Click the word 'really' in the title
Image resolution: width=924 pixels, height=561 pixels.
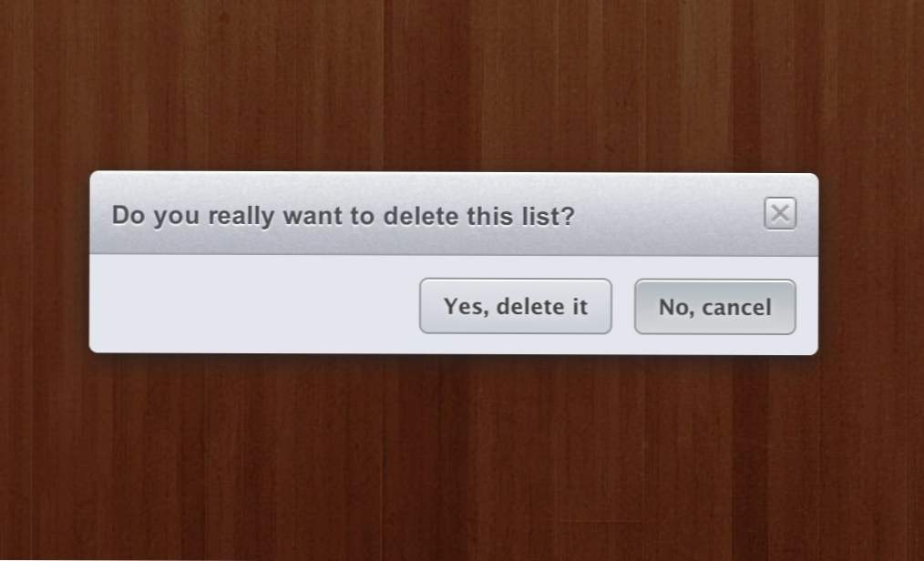click(241, 217)
